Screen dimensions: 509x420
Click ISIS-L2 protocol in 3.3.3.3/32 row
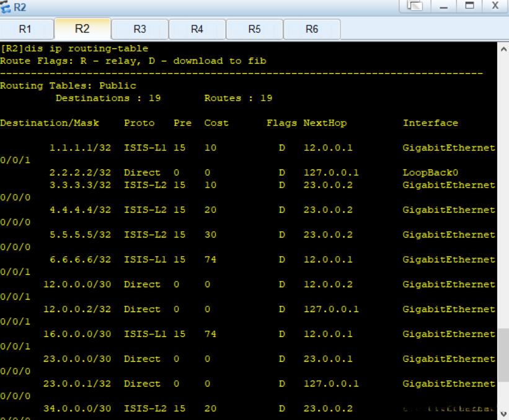[146, 185]
